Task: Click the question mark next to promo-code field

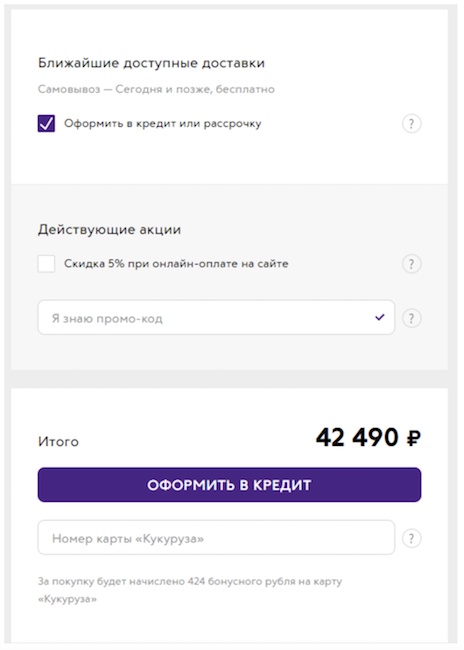Action: 411,318
